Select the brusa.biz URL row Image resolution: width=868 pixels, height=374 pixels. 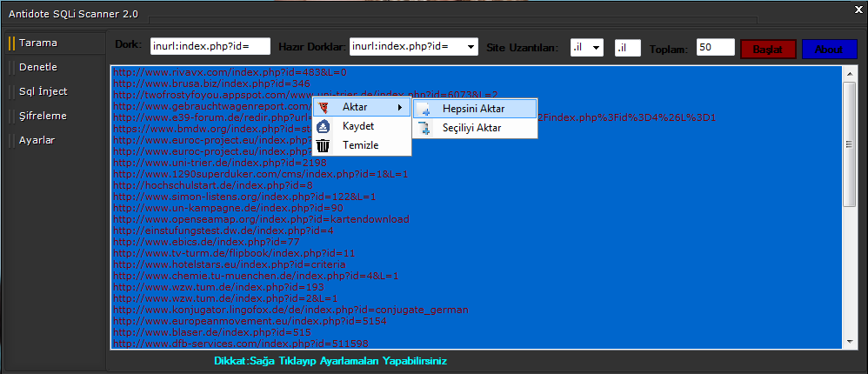coord(211,83)
